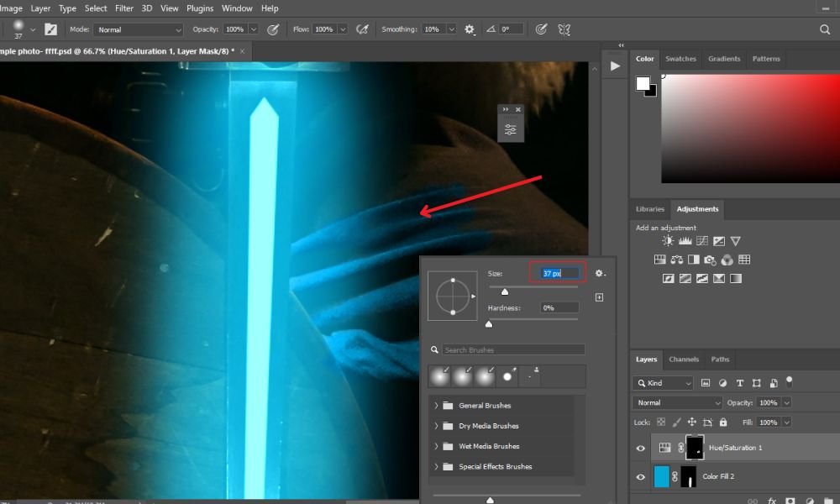
Task: Toggle pressure for opacity icon
Action: click(273, 29)
